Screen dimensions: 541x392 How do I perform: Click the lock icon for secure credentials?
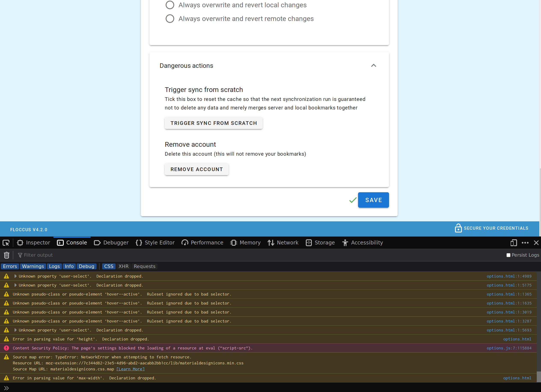pyautogui.click(x=458, y=228)
